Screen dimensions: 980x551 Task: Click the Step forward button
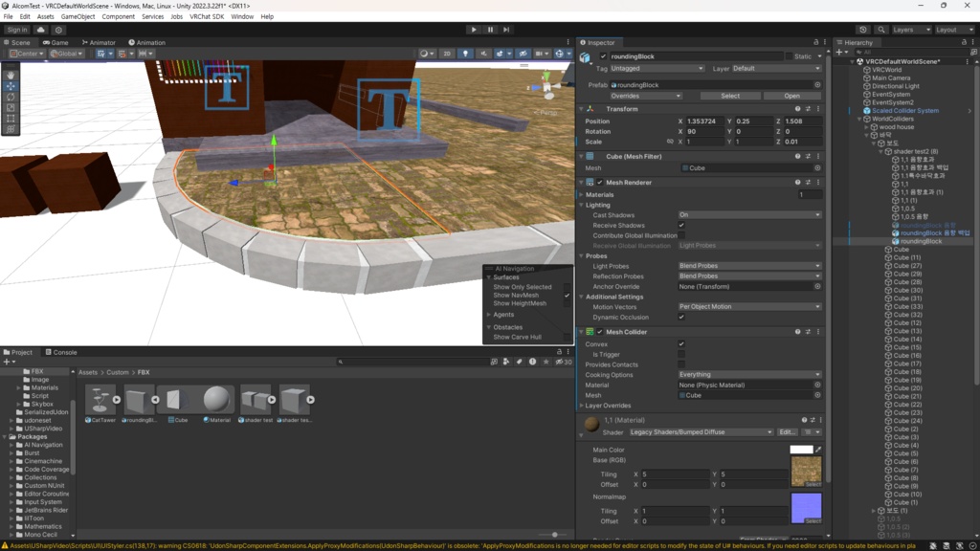pos(506,30)
